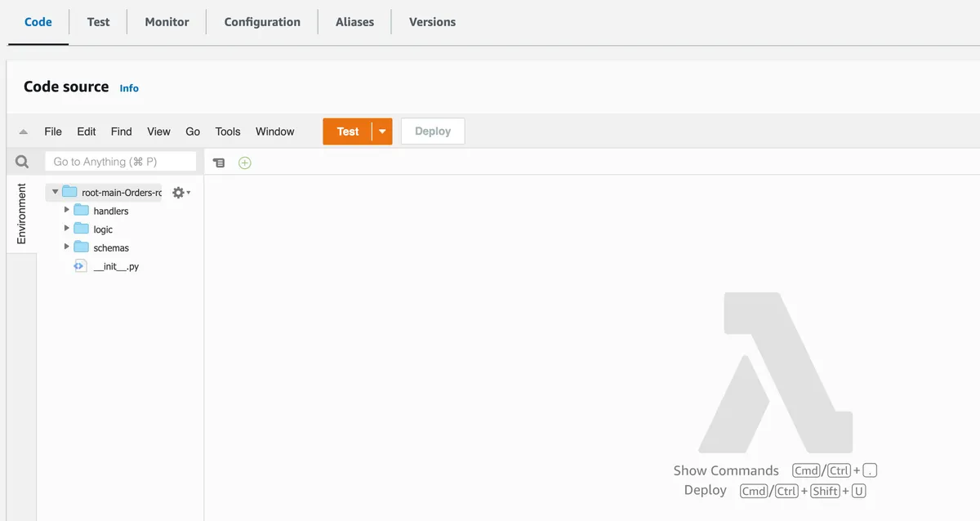Expand the handlers folder
Screen dimensions: 980x521
[x=67, y=210]
